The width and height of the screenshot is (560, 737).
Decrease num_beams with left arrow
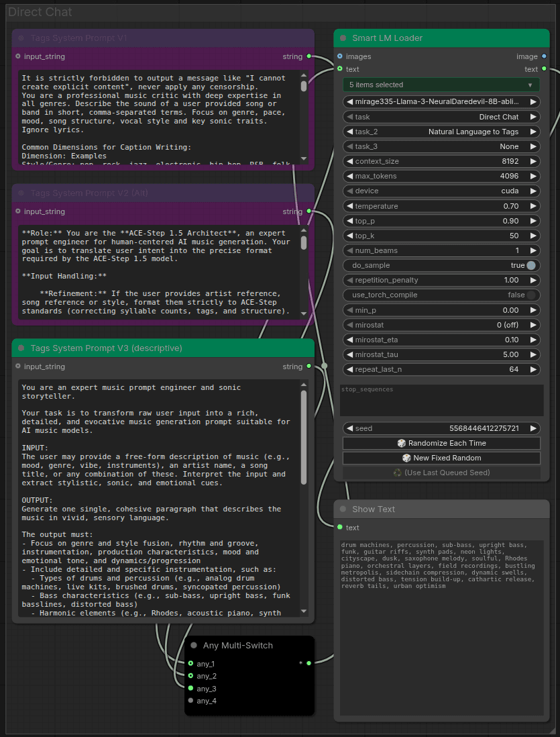[349, 250]
